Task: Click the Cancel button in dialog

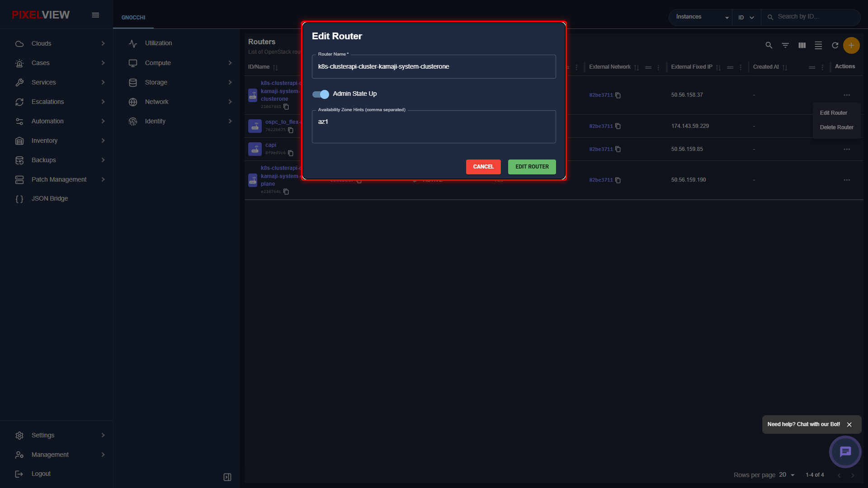Action: point(483,167)
